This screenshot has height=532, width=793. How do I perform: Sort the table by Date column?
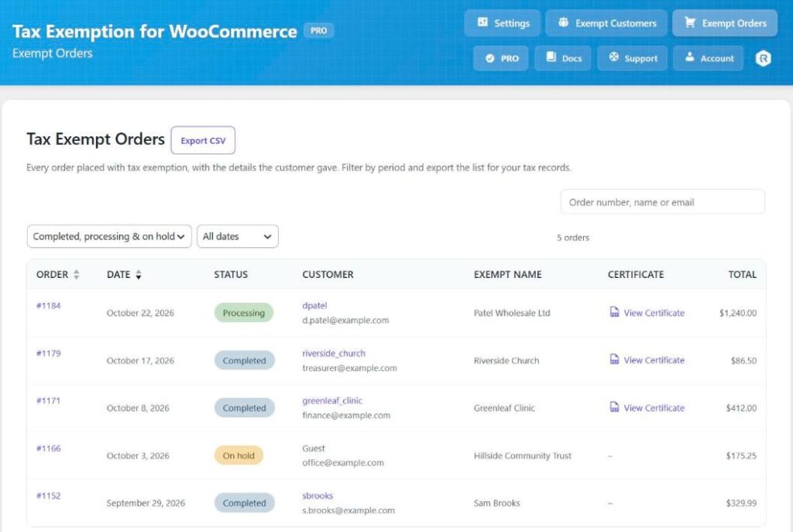[124, 275]
